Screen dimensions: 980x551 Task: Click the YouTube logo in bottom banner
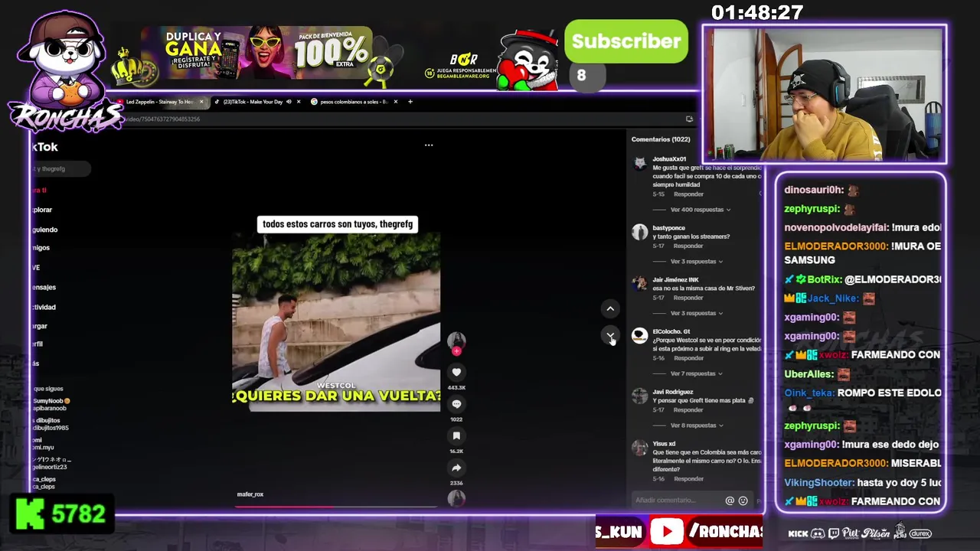tap(667, 532)
